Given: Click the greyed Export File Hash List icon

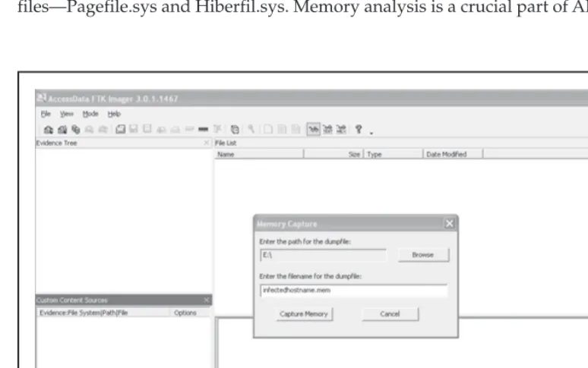Looking at the screenshot, I should click(282, 130).
